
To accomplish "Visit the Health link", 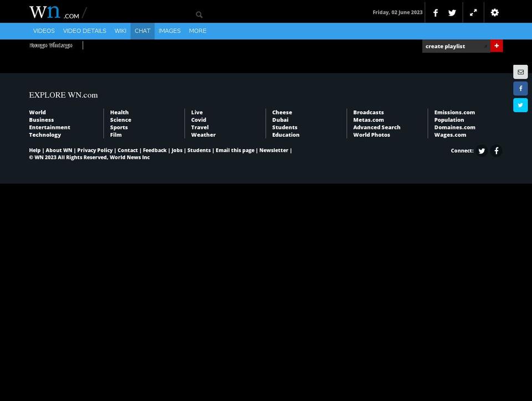I will click(120, 112).
